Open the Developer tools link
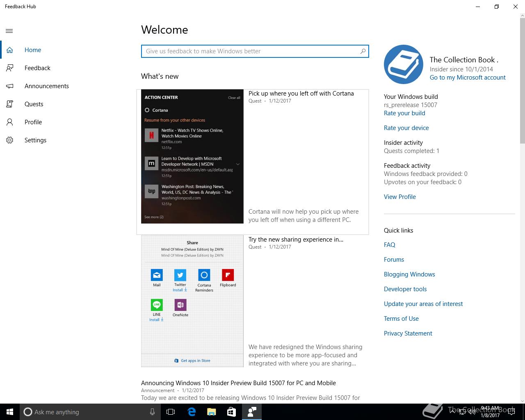Image resolution: width=525 pixels, height=420 pixels. tap(405, 289)
